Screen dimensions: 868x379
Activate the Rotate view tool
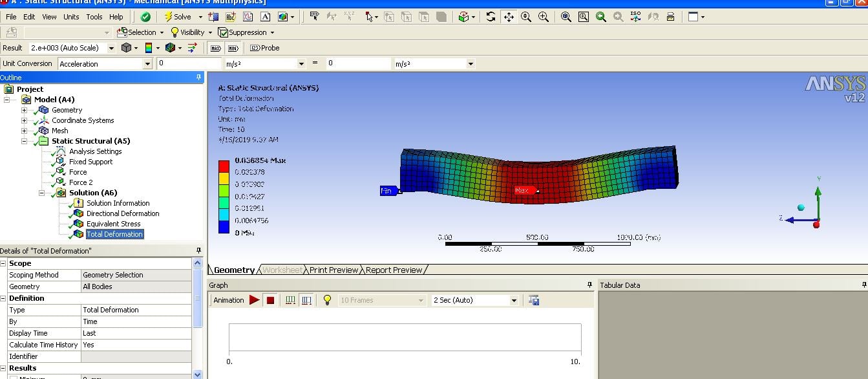pyautogui.click(x=491, y=17)
